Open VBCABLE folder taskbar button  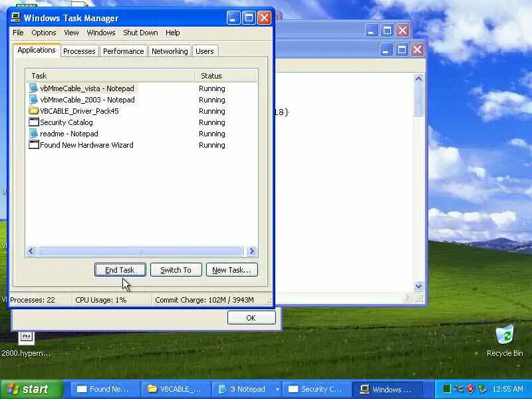pyautogui.click(x=175, y=389)
